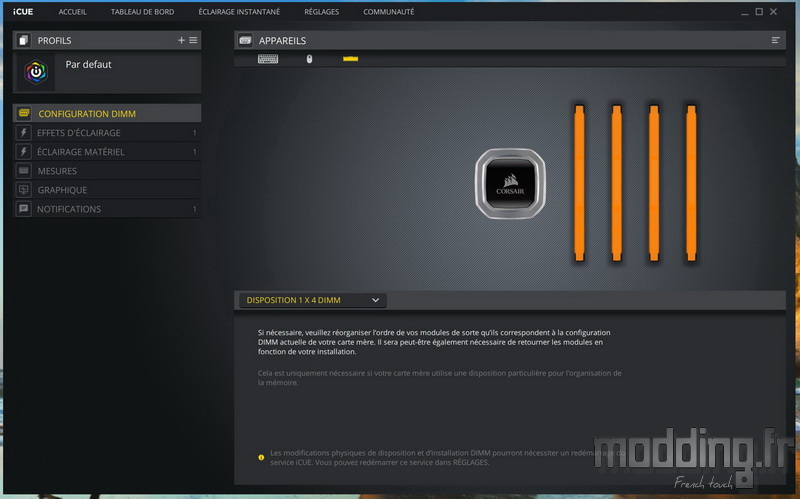Viewport: 800px width, 499px height.
Task: Click the Profils panel icon
Action: coord(23,40)
